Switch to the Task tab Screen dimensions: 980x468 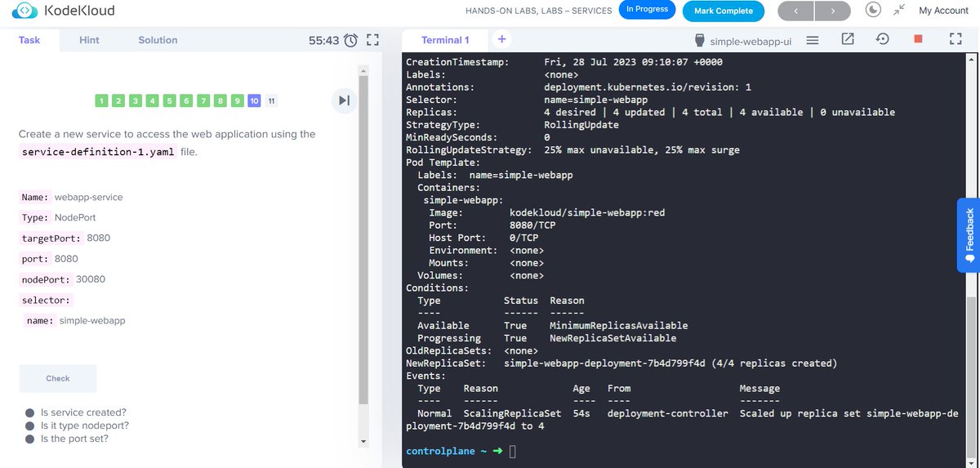click(29, 40)
